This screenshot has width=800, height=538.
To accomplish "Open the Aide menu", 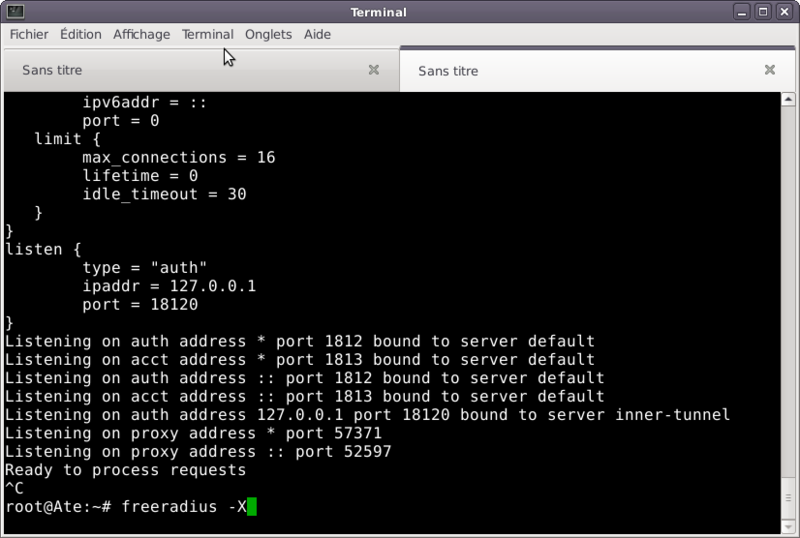I will tap(317, 34).
